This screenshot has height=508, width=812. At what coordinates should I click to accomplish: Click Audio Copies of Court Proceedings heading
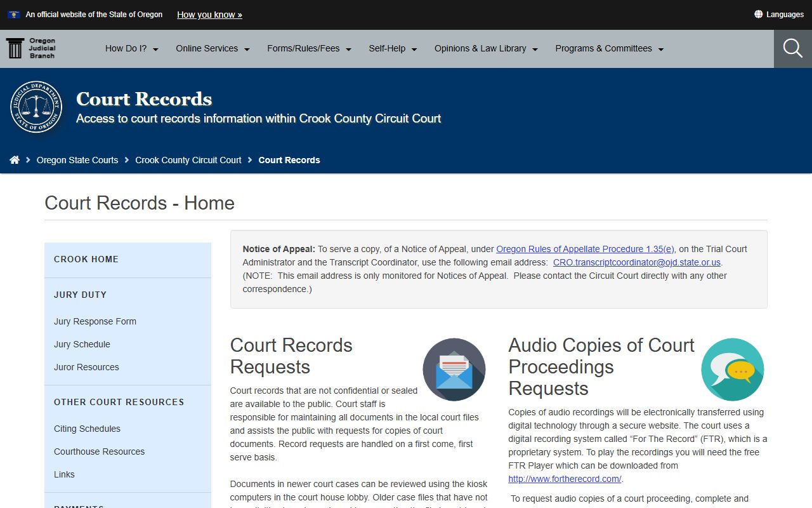(x=601, y=366)
